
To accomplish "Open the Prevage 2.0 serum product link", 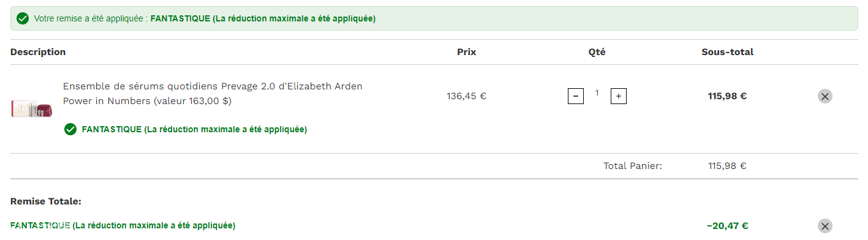I will [213, 93].
